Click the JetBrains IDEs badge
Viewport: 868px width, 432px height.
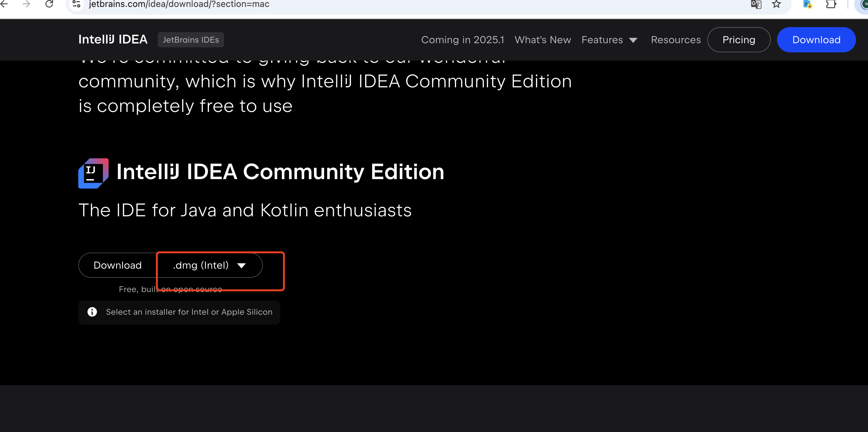click(191, 40)
